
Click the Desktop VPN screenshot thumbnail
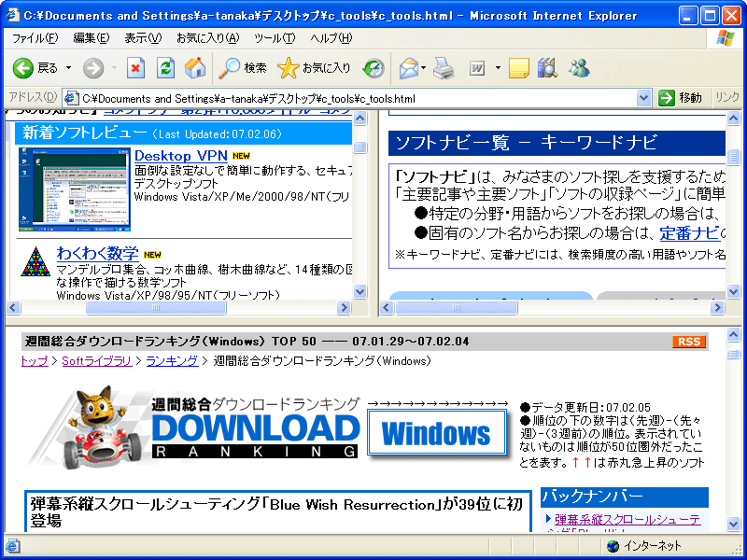point(75,189)
